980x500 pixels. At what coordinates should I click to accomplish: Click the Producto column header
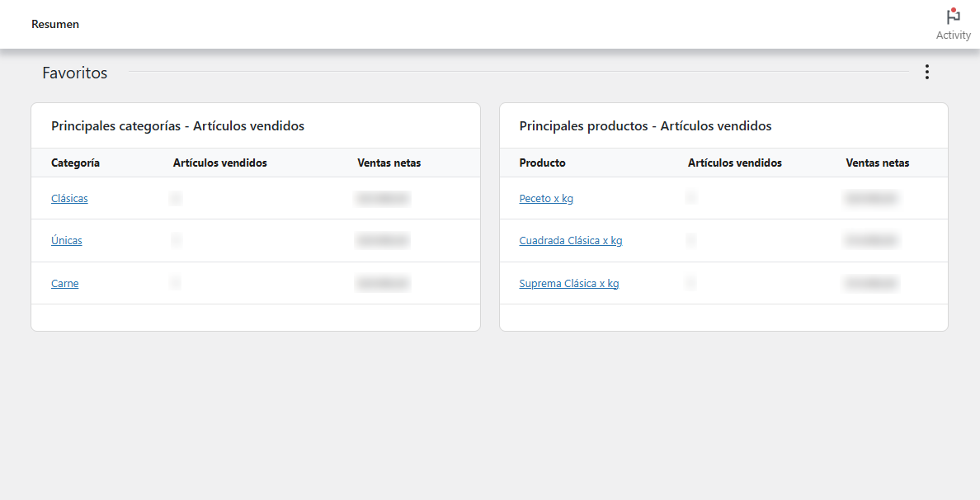[542, 163]
